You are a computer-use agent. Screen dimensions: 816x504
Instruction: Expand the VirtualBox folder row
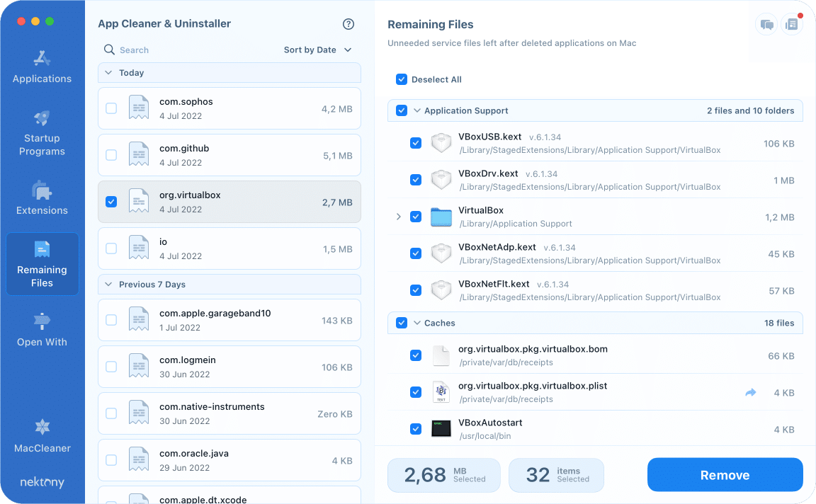pyautogui.click(x=399, y=217)
